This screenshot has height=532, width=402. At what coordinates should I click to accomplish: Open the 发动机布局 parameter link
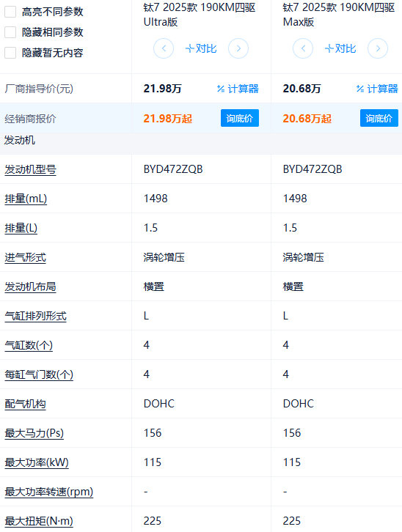tap(30, 287)
